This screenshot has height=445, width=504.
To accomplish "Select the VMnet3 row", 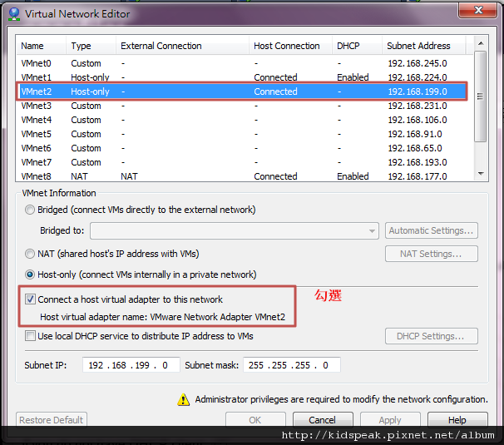I will [243, 106].
